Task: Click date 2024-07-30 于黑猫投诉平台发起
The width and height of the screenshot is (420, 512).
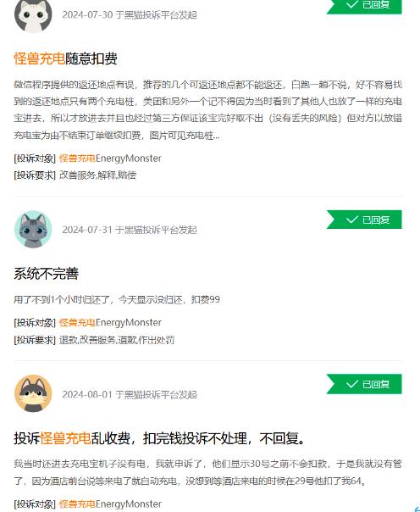Action: coord(130,15)
